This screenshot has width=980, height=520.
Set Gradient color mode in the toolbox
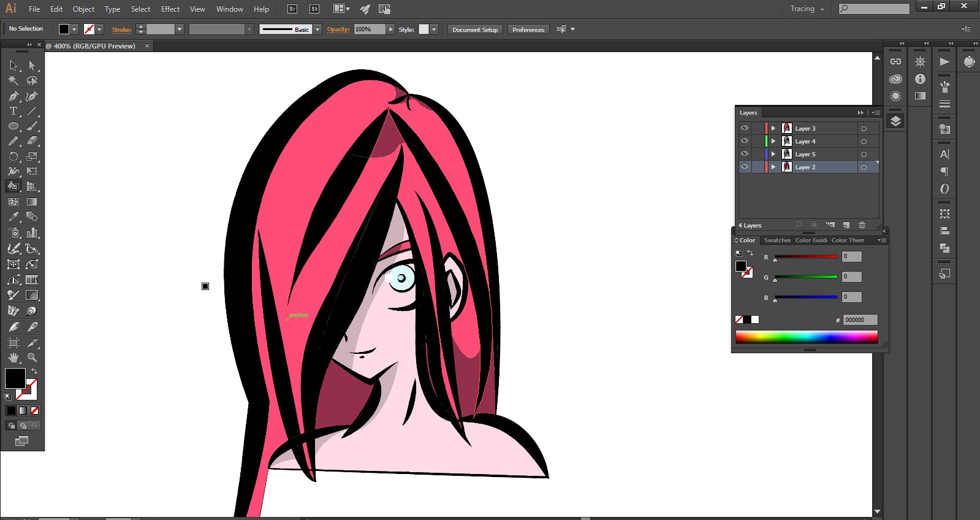coord(23,410)
